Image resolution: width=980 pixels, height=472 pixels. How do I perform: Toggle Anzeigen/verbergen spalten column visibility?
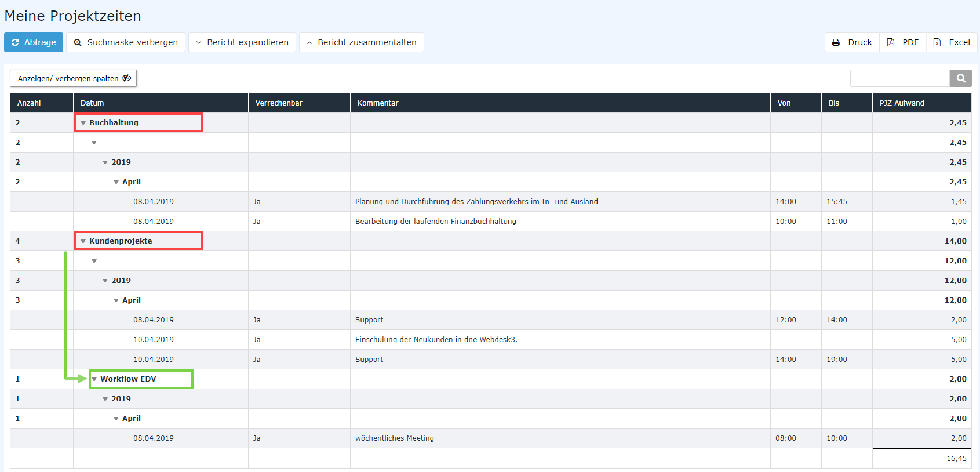point(74,78)
